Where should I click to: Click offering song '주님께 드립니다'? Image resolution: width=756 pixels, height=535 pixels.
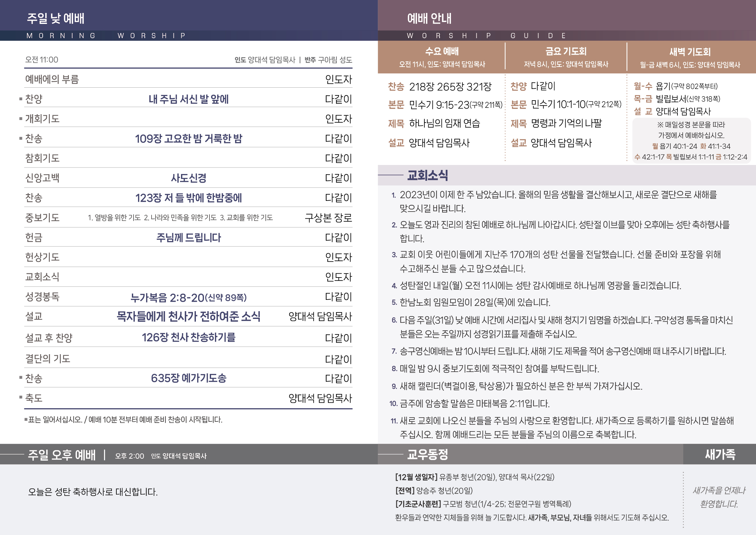coord(188,237)
